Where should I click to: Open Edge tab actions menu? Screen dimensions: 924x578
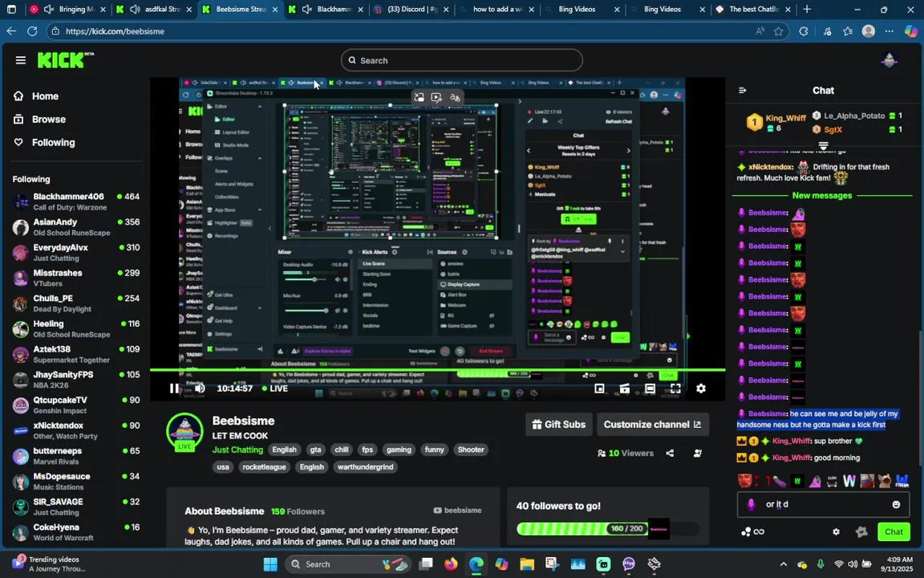point(11,10)
